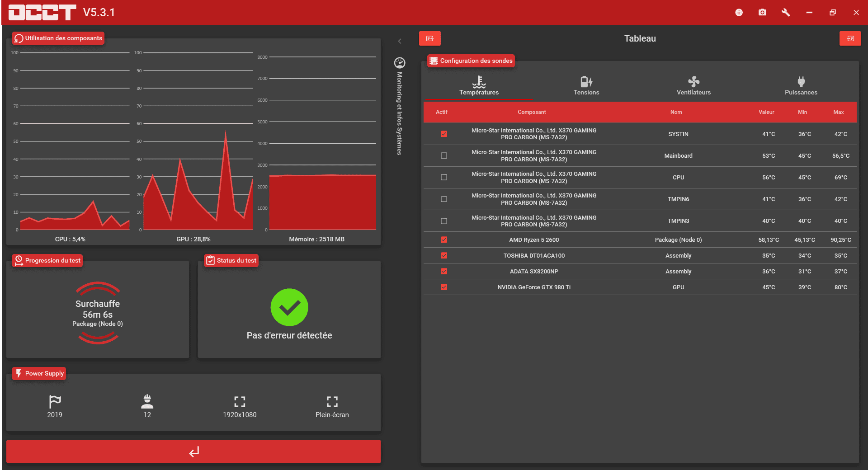This screenshot has width=868, height=470.
Task: Click the 2019 flag icon in Power Supply
Action: [x=55, y=402]
